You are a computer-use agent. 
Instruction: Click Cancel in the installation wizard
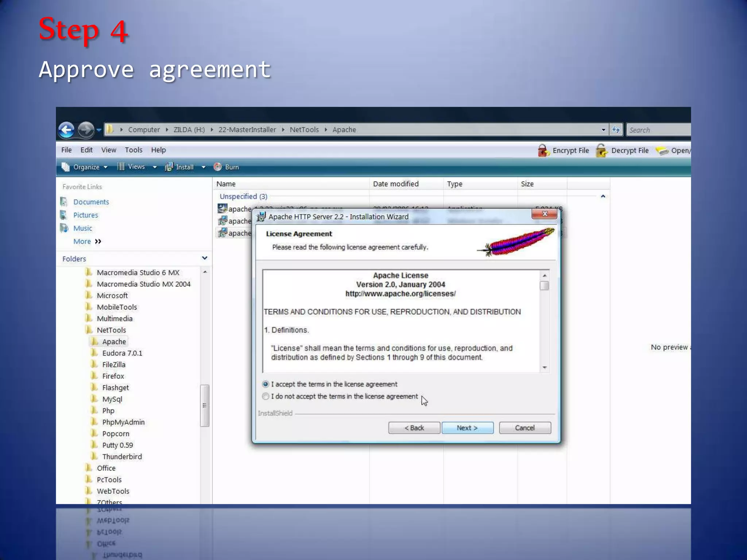(x=525, y=428)
